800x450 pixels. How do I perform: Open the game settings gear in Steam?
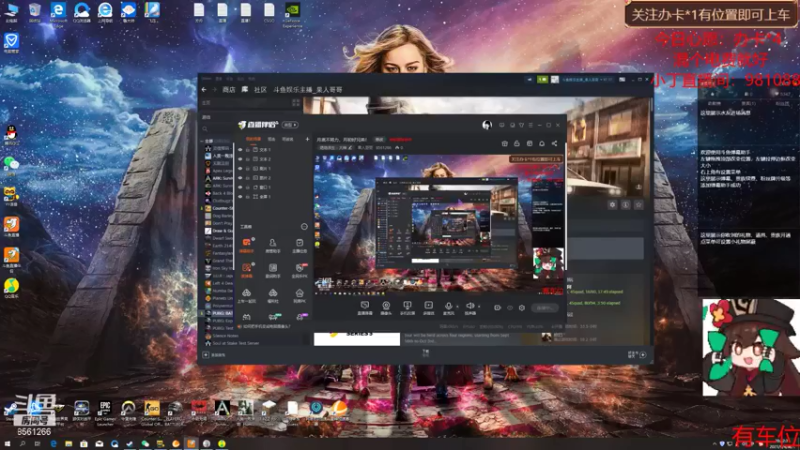612,205
